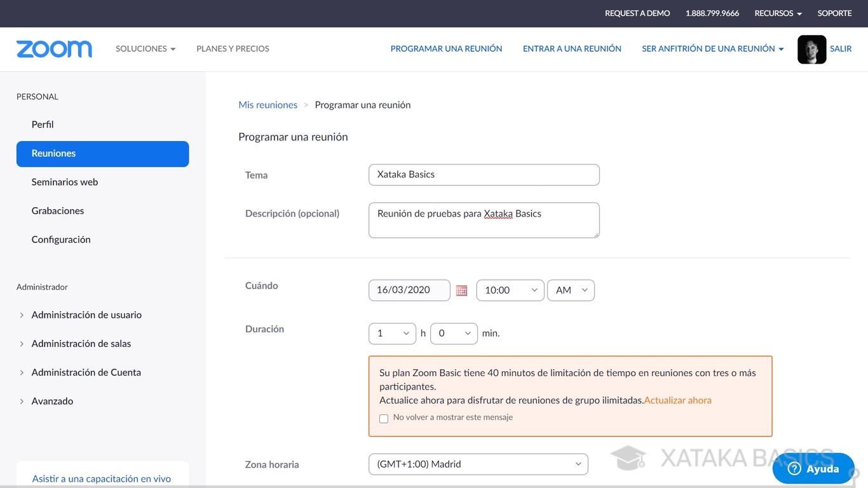
Task: Expand Administración de salas section
Action: coord(81,344)
